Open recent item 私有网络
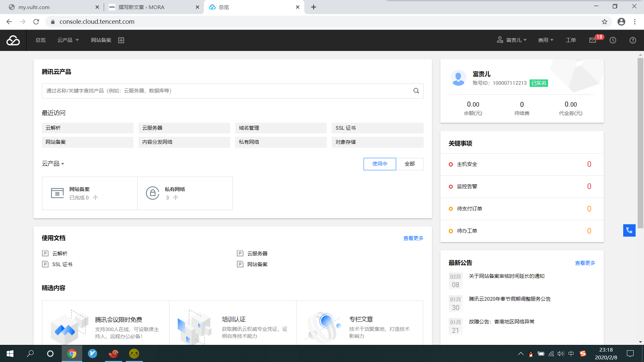644x362 pixels. pyautogui.click(x=281, y=142)
